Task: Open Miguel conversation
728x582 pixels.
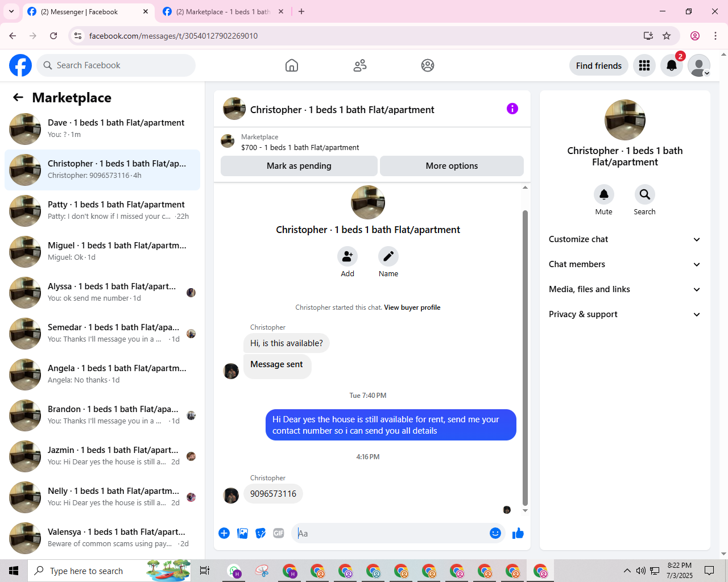Action: 102,252
